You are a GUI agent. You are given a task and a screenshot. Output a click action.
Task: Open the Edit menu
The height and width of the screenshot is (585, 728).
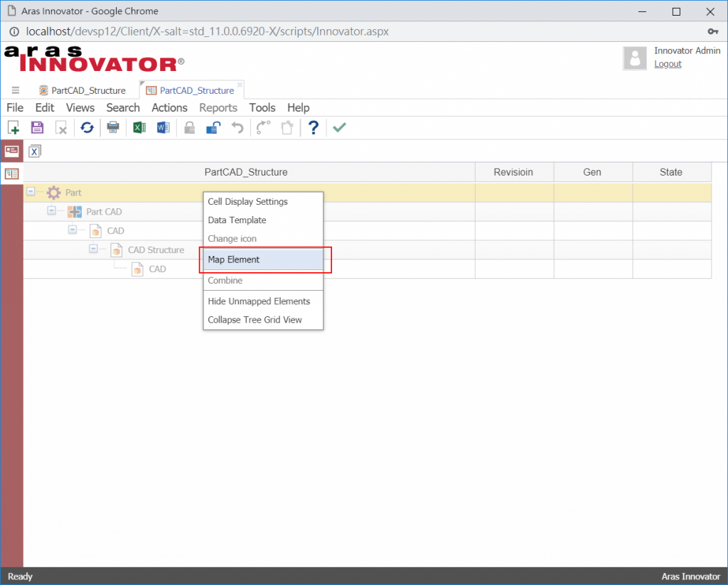point(45,108)
